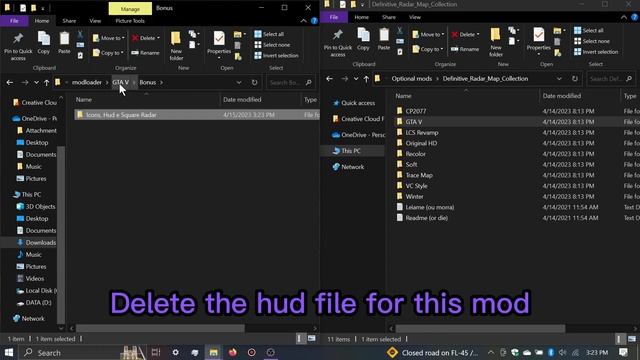Go back in Bonus window navigation
The height and width of the screenshot is (360, 640).
click(x=10, y=82)
